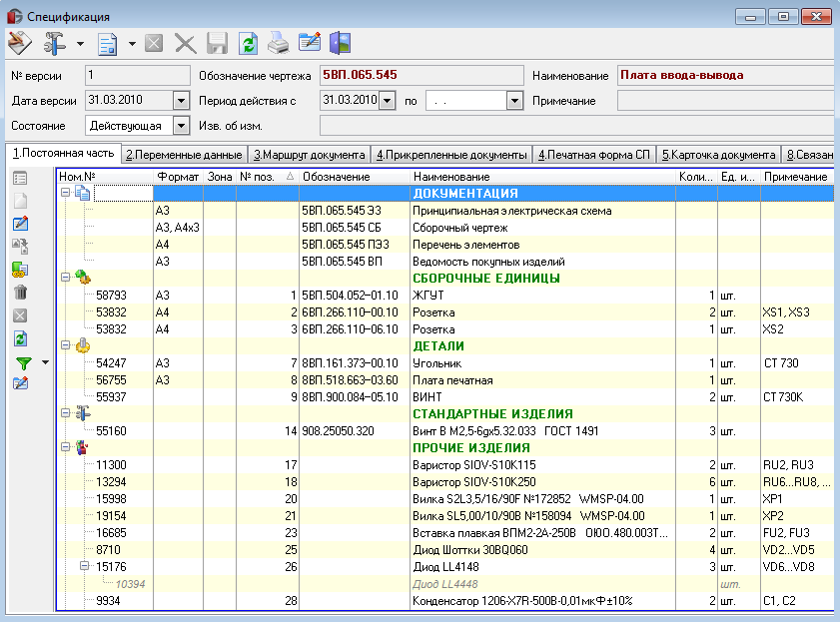This screenshot has width=840, height=622.
Task: Open the 4.Печатная форма СП tab
Action: [594, 155]
